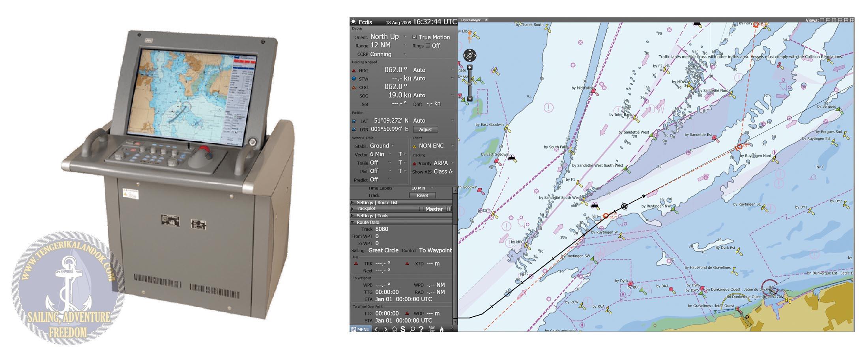Open the MENU button
Viewport: 868px width, 355px height.
coord(360,329)
